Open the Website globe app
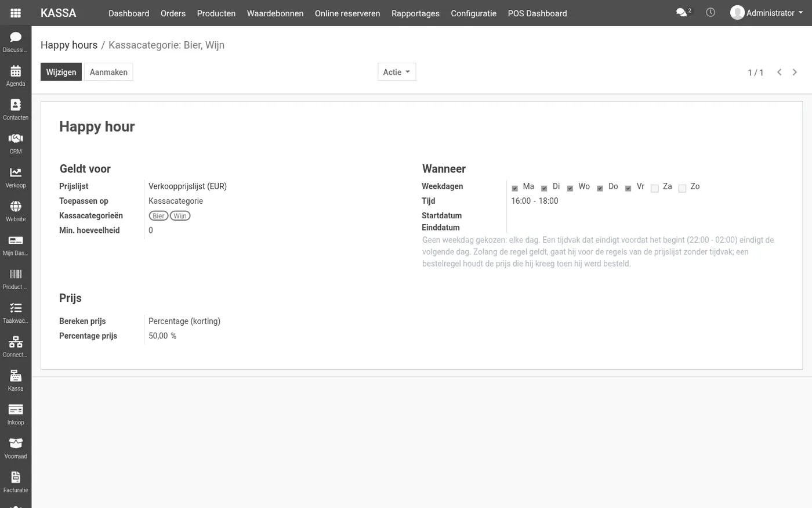The width and height of the screenshot is (812, 508). coord(16,211)
